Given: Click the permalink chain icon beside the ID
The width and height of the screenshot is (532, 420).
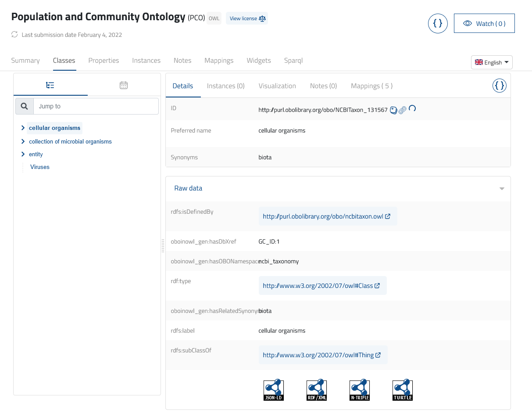Looking at the screenshot, I should pyautogui.click(x=403, y=110).
